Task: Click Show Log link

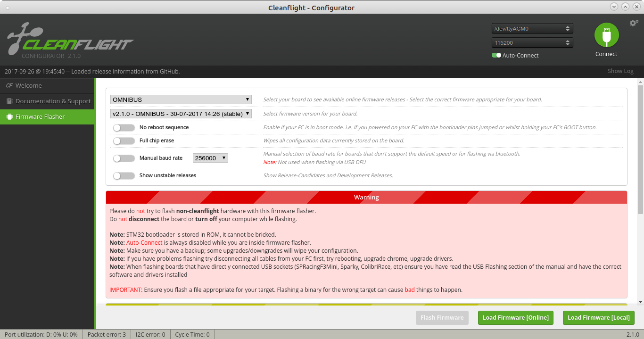Action: pyautogui.click(x=620, y=71)
